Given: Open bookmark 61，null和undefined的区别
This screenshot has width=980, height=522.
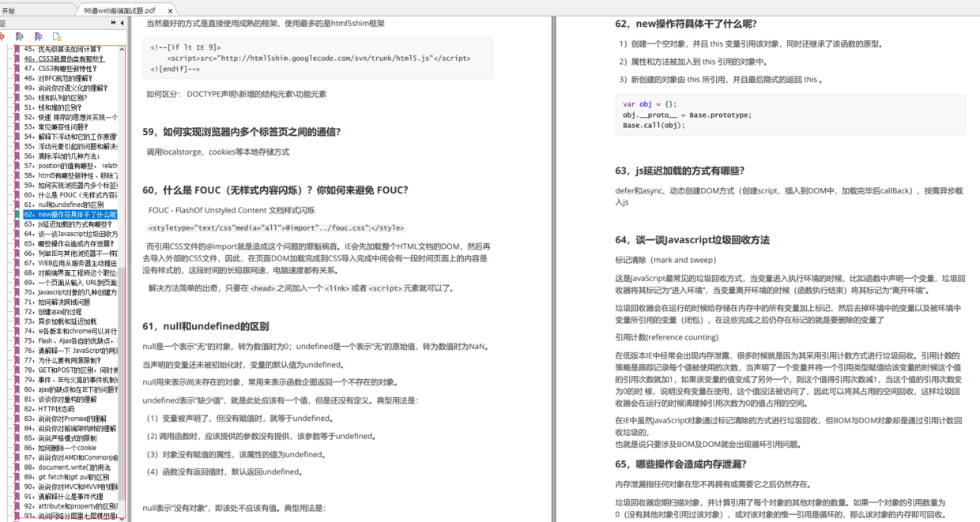Looking at the screenshot, I should point(64,205).
